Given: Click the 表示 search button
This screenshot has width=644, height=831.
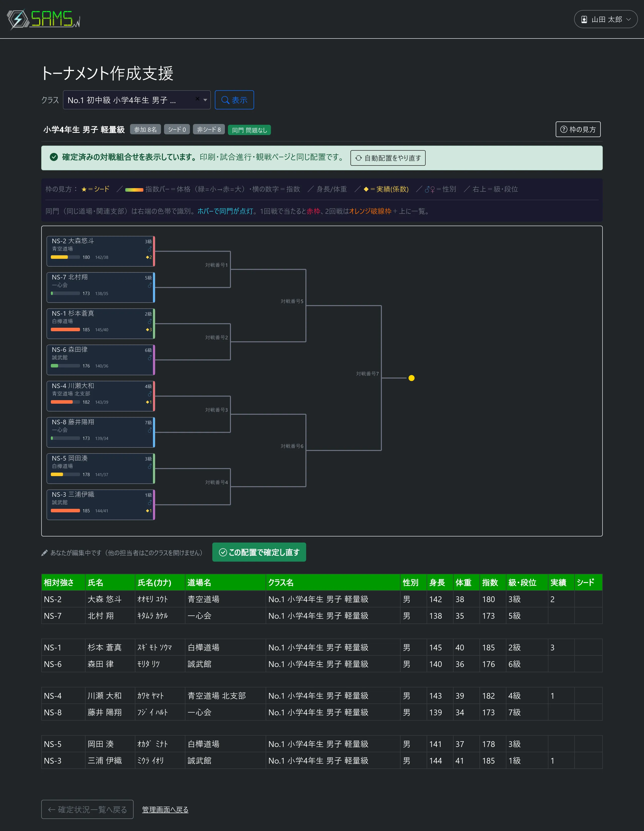Looking at the screenshot, I should point(234,100).
